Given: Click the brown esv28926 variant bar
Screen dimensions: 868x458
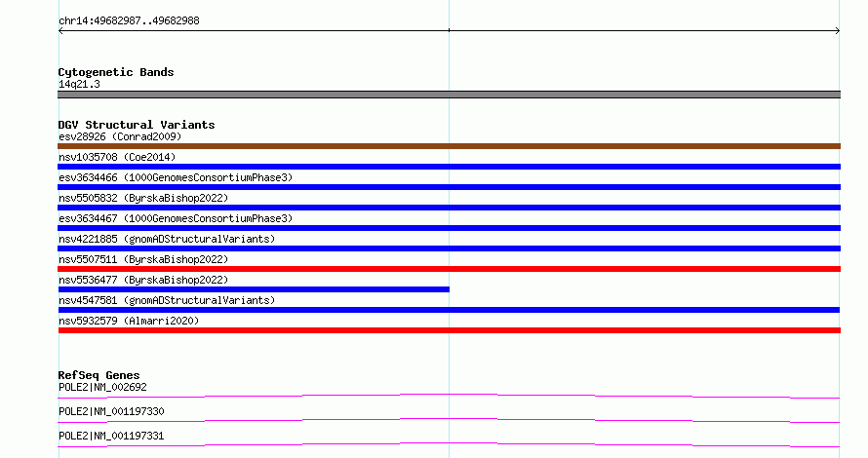Looking at the screenshot, I should click(x=449, y=146).
